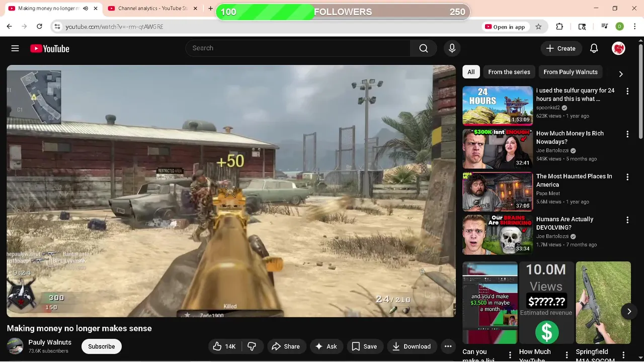Open the account avatar menu
Viewport: 644px width, 362px height.
click(618, 48)
